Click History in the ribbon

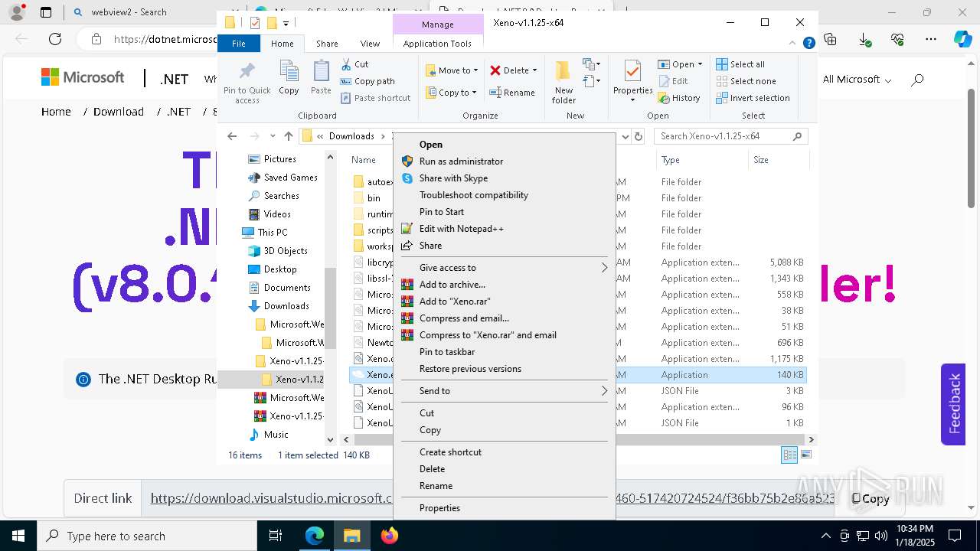679,98
